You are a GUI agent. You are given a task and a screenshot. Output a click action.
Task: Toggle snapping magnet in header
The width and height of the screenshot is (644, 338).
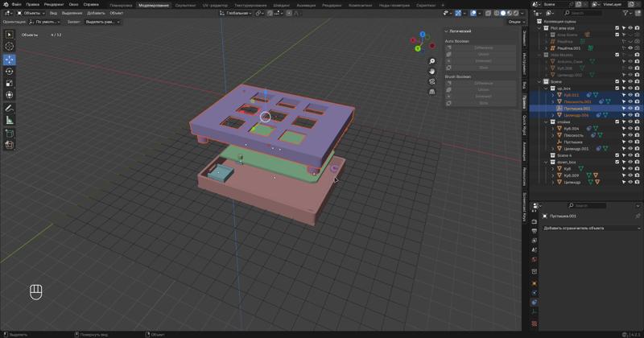tap(270, 13)
